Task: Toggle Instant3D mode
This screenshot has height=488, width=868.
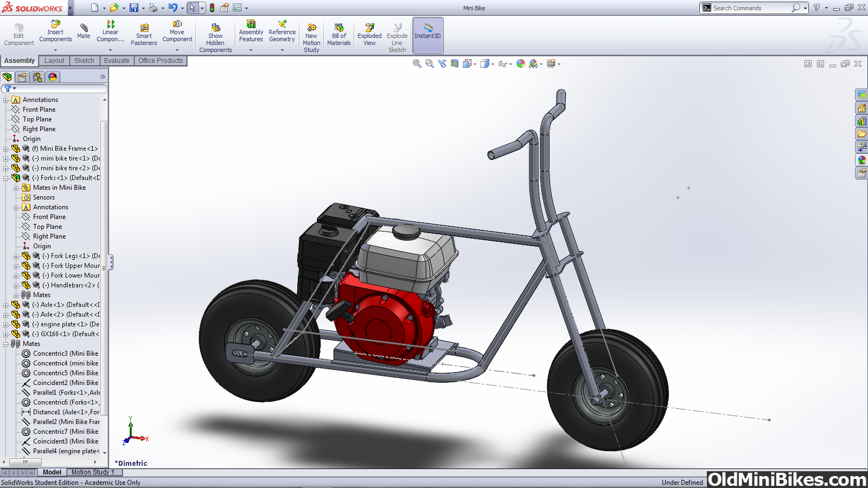Action: [x=428, y=35]
